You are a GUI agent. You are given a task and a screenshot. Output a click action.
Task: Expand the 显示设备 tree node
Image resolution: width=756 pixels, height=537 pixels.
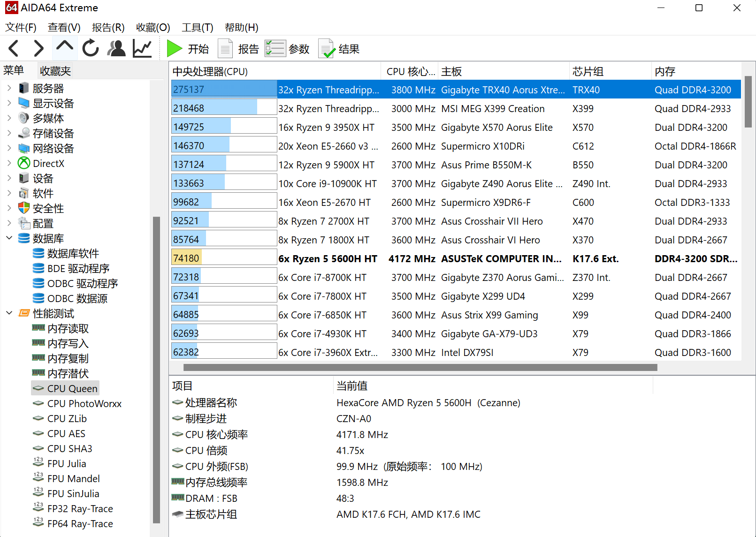(x=9, y=103)
